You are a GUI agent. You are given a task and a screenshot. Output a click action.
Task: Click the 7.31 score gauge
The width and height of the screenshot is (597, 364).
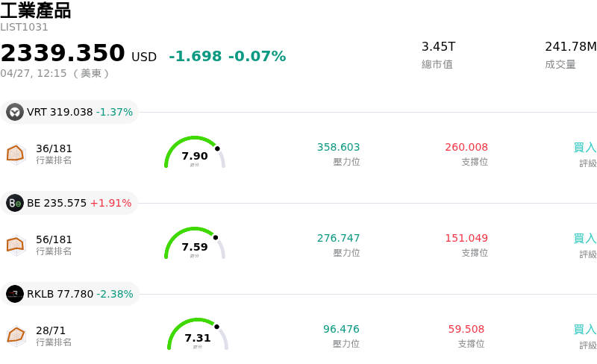(x=198, y=336)
